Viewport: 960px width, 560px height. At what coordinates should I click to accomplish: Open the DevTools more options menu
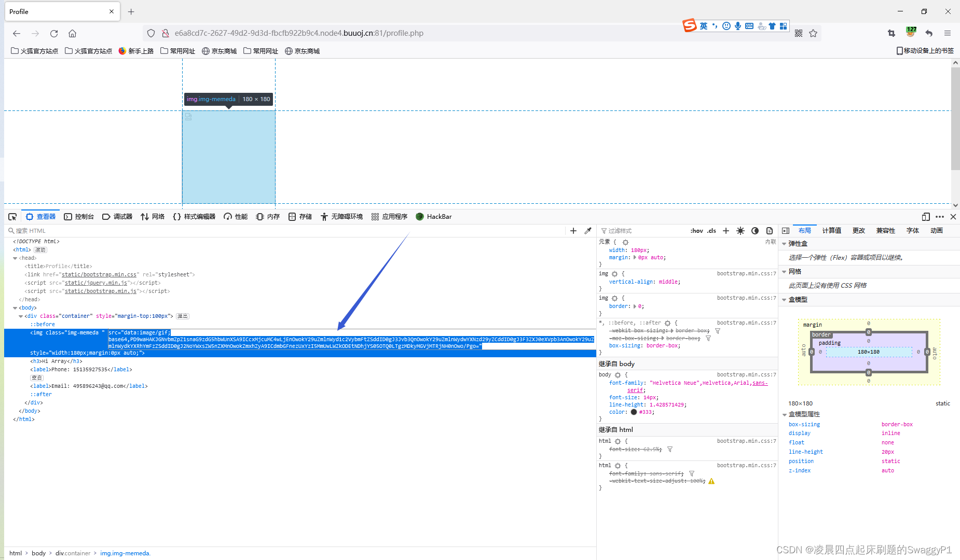click(940, 217)
